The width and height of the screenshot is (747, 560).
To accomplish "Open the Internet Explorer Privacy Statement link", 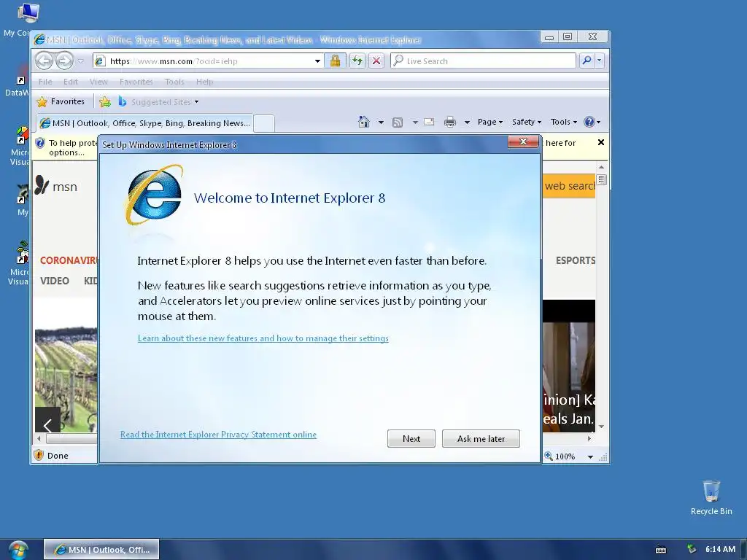I will click(218, 435).
